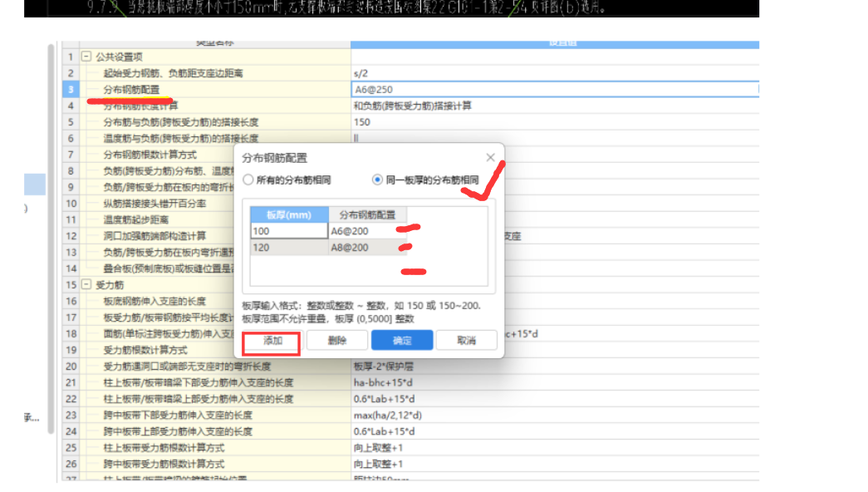Click the ha-bhc+15*d value cell
The height and width of the screenshot is (492, 868).
555,383
